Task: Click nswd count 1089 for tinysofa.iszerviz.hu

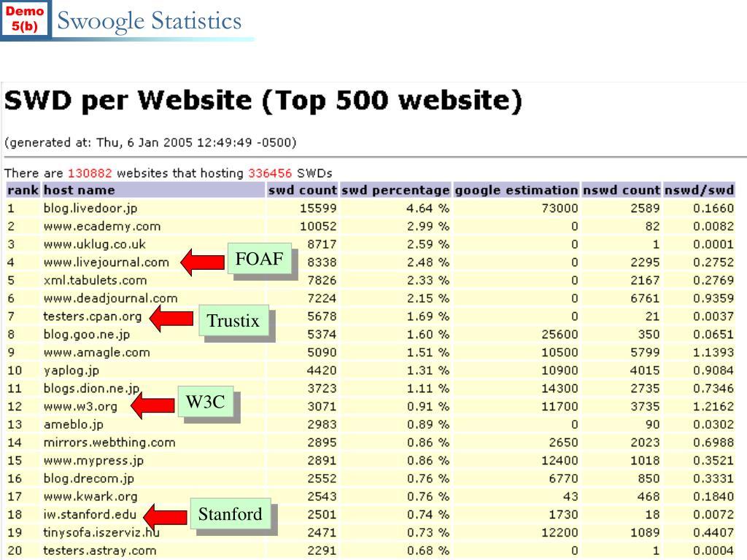Action: 645,533
